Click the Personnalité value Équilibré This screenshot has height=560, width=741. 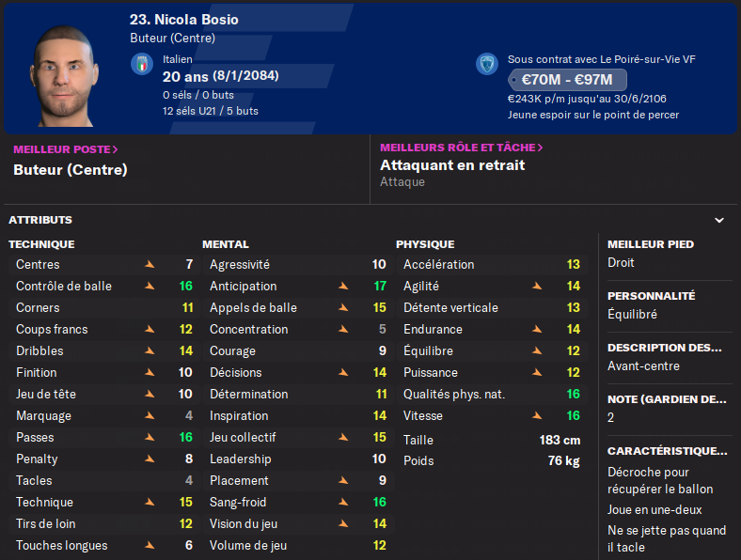point(633,315)
